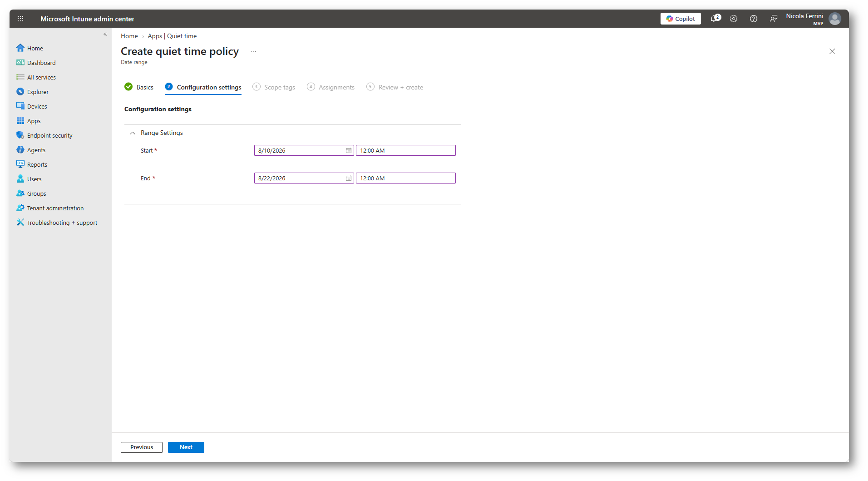Image resolution: width=868 pixels, height=481 pixels.
Task: Click the Previous button
Action: (142, 447)
